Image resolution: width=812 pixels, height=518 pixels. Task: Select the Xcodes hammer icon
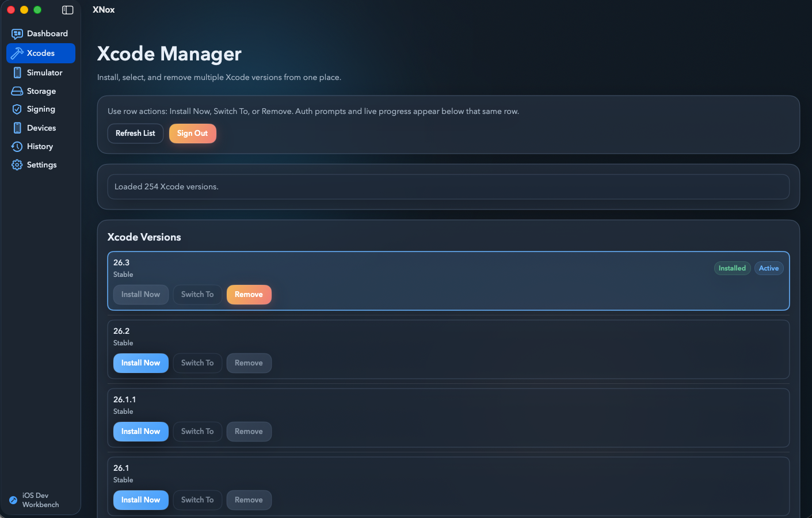click(x=17, y=53)
